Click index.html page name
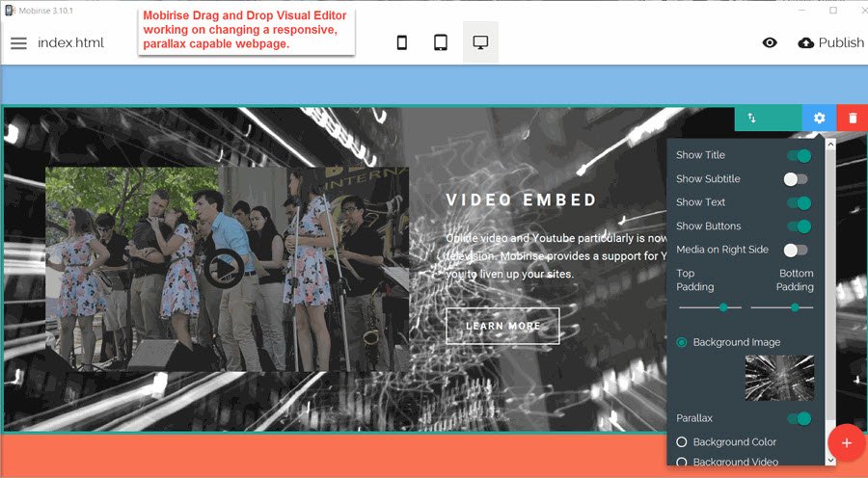The width and height of the screenshot is (868, 478). coord(70,42)
